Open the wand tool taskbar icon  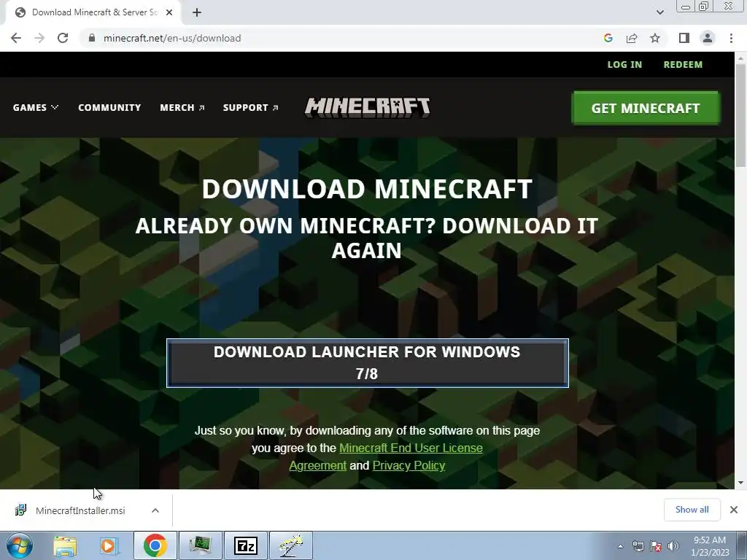(x=291, y=545)
